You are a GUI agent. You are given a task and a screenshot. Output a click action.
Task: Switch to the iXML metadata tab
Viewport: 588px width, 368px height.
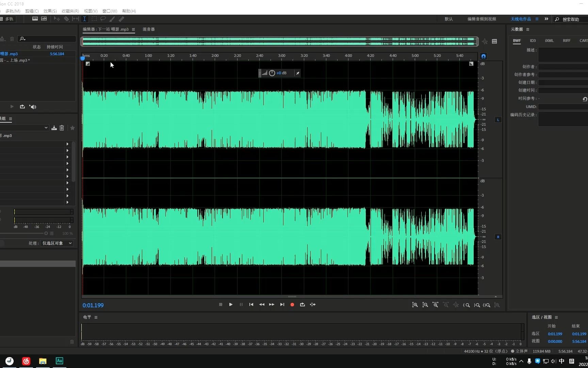[549, 41]
